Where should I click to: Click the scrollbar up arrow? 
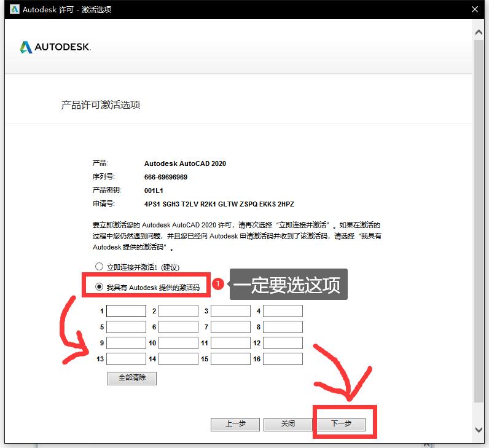coord(479,33)
